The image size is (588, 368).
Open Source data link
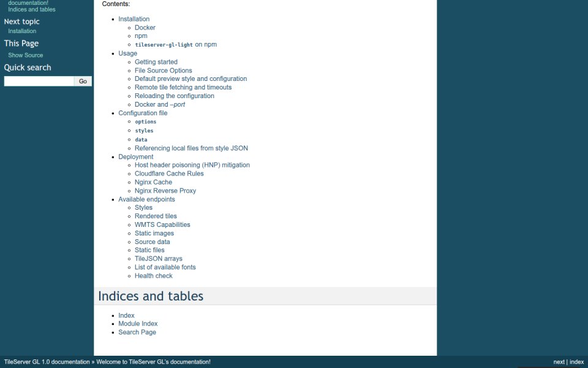click(x=153, y=242)
